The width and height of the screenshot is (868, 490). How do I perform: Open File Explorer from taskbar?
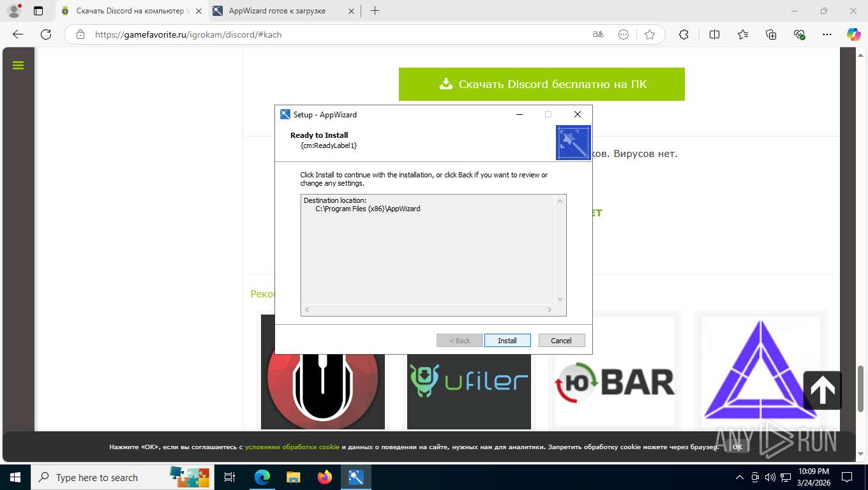[293, 477]
